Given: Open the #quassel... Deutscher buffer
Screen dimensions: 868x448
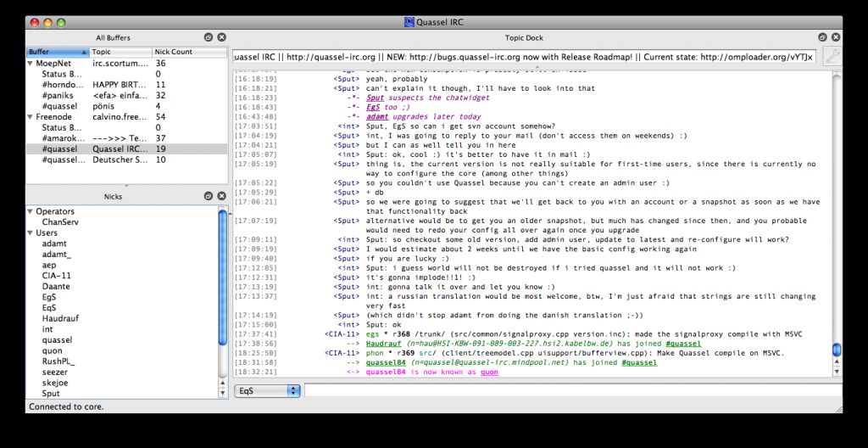Looking at the screenshot, I should click(x=127, y=160).
